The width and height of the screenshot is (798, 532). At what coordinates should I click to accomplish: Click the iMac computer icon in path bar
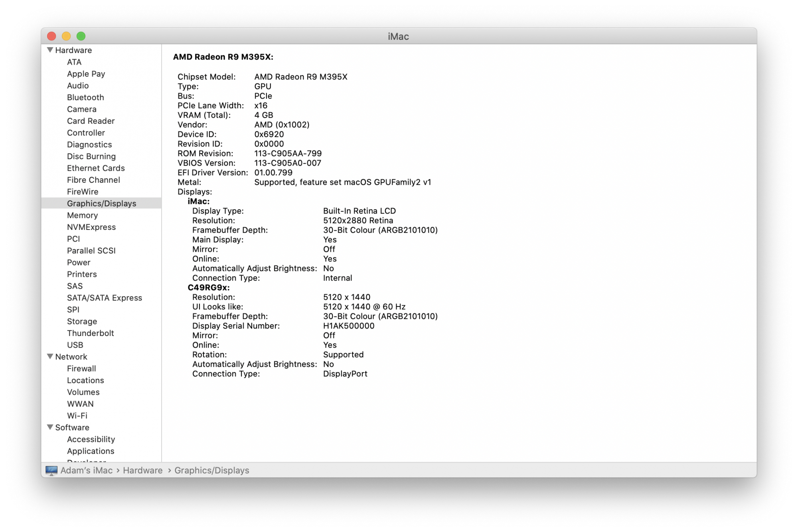tap(51, 471)
